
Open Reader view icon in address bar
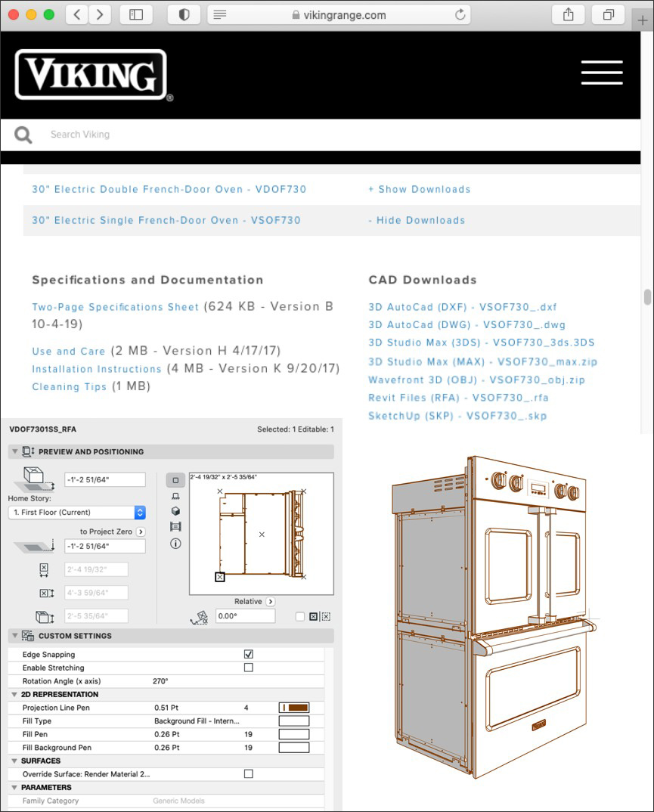point(220,14)
